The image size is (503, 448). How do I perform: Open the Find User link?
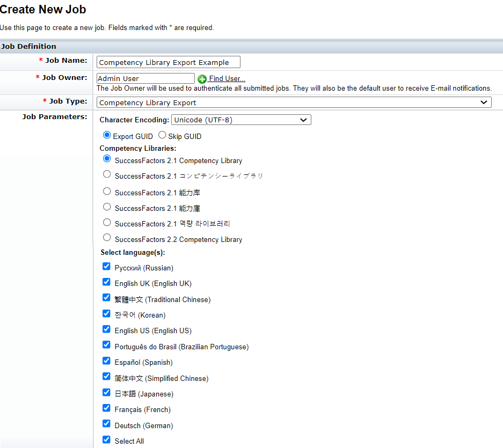[227, 78]
